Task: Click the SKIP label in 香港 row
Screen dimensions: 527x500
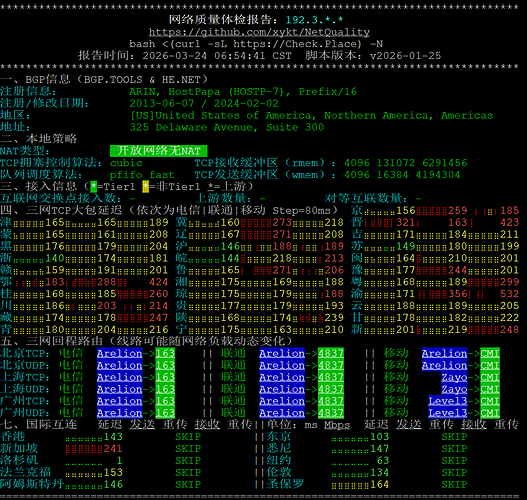Action: (188, 437)
